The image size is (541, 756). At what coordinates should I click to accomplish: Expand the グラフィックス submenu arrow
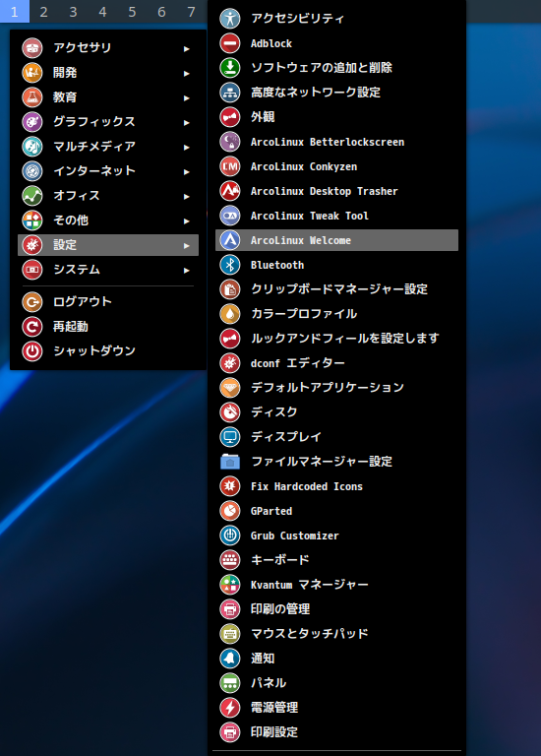(x=187, y=122)
